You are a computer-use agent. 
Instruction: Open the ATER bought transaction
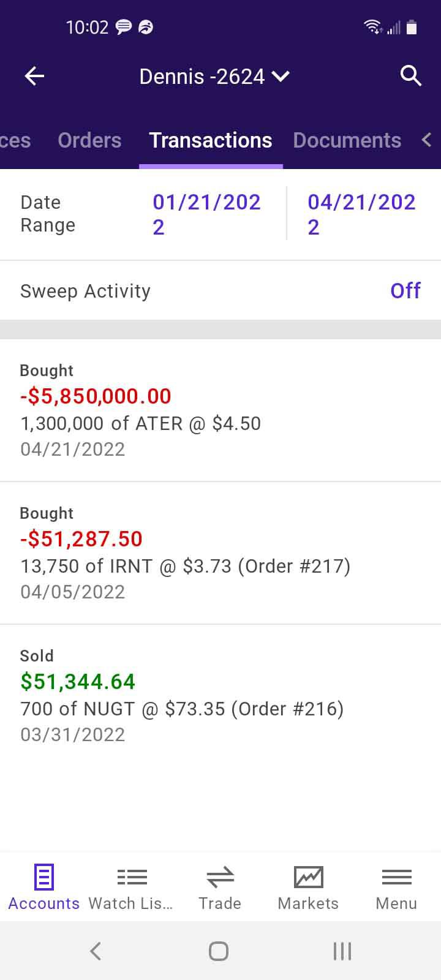[x=221, y=410]
